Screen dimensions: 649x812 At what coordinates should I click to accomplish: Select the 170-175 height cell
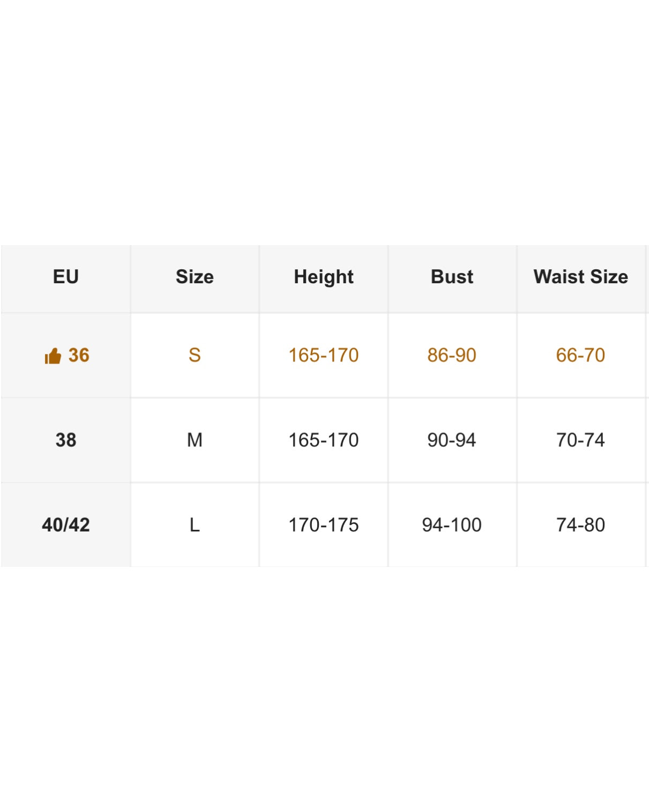(324, 525)
